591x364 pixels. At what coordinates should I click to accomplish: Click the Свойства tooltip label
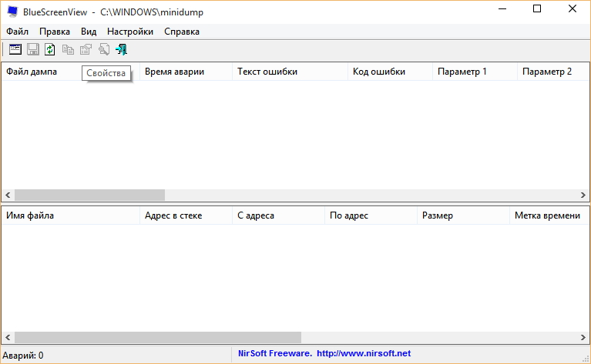[x=106, y=73]
